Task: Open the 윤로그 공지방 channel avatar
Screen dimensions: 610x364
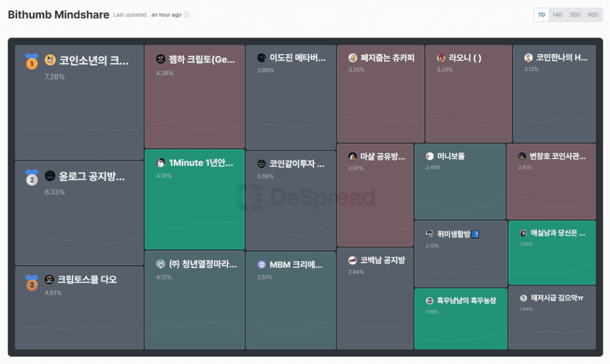Action: (x=50, y=176)
